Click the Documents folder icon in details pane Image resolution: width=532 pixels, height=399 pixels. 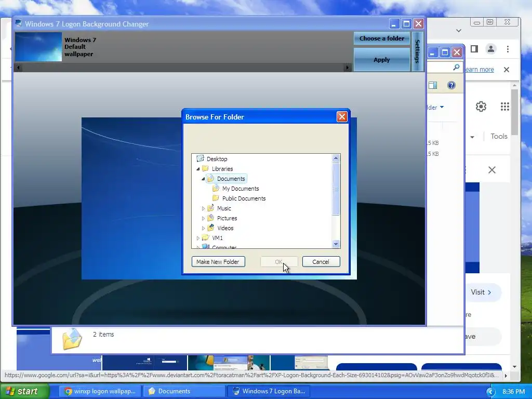click(x=72, y=339)
